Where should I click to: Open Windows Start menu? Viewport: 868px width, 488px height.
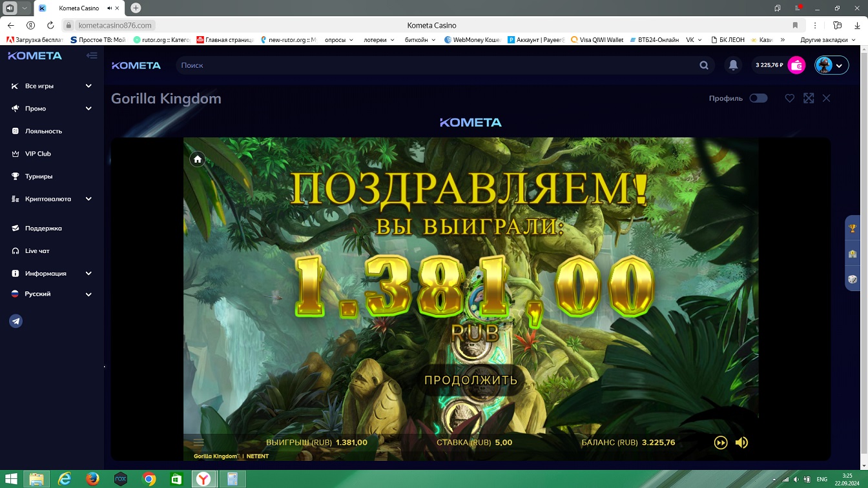11,479
